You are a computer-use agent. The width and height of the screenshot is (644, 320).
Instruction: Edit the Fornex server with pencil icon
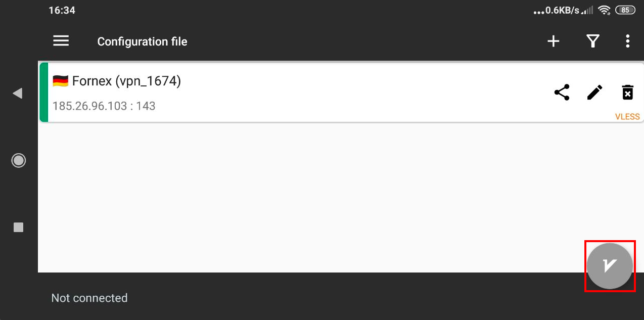tap(594, 92)
